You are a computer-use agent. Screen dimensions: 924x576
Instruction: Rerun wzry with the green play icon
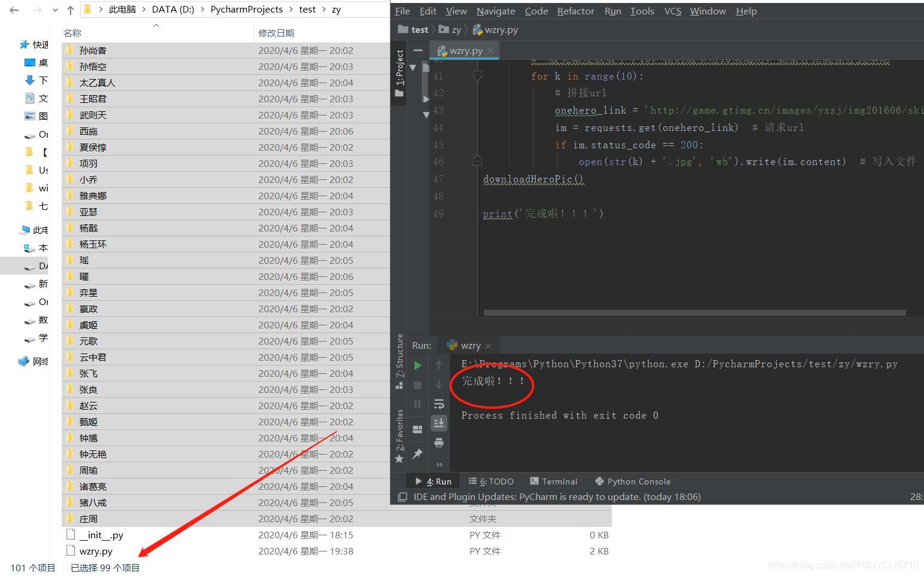[x=417, y=365]
